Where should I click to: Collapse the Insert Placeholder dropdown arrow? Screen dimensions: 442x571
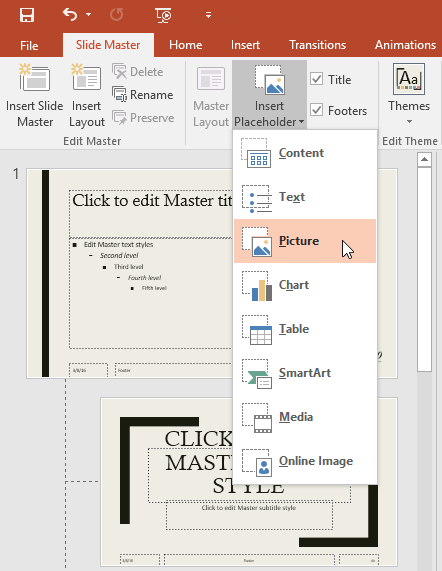coord(301,122)
